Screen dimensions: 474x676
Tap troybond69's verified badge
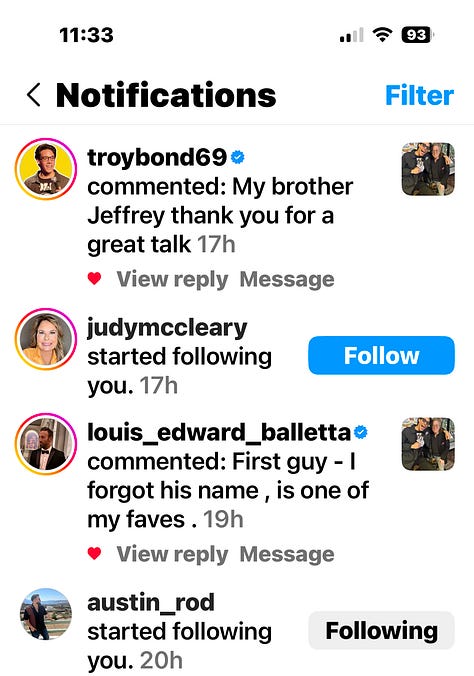pos(238,157)
